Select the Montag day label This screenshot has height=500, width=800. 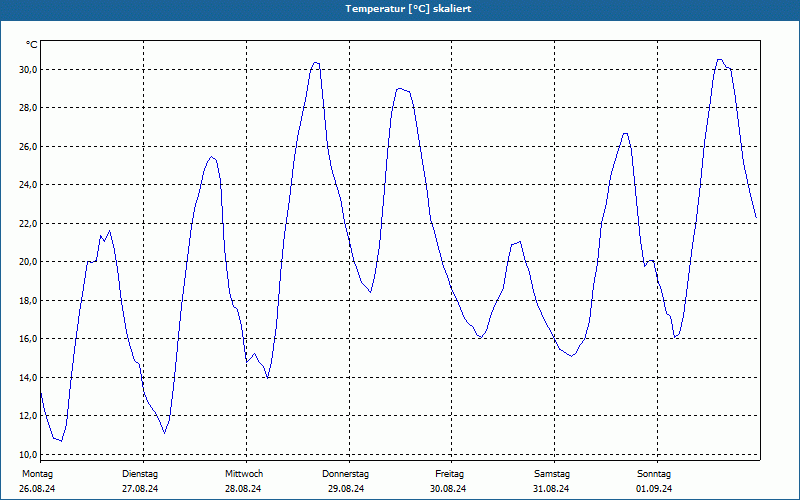pos(37,474)
